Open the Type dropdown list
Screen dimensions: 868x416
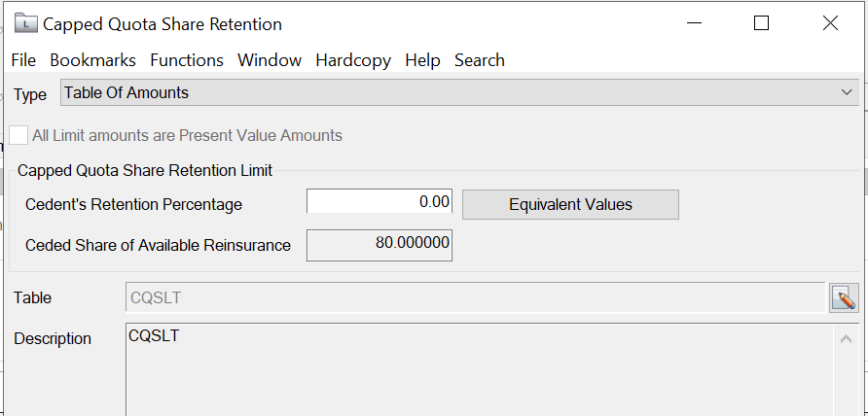point(846,93)
